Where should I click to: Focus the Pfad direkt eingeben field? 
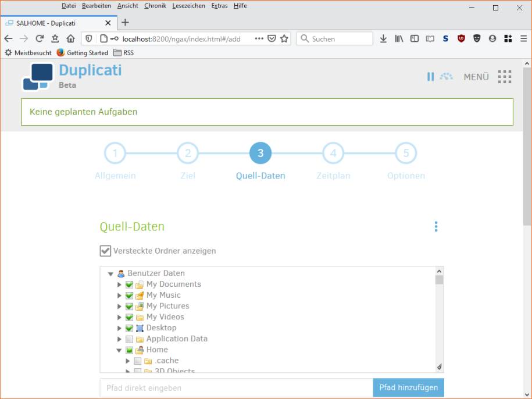coord(237,387)
